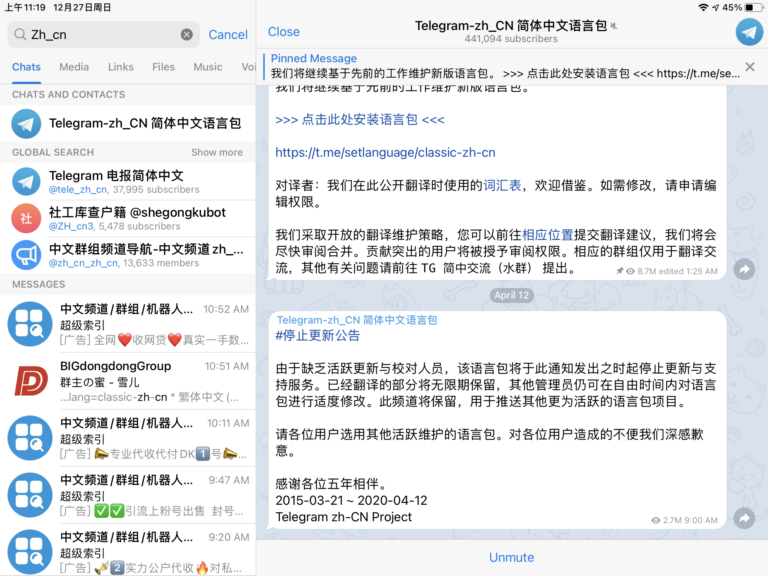This screenshot has height=576, width=768.
Task: Open 中文群组频道导航 megaphone avatar
Action: tap(26, 255)
